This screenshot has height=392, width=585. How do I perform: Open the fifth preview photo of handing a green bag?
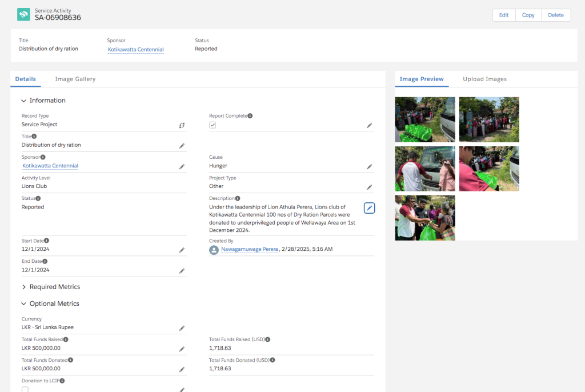click(x=425, y=218)
